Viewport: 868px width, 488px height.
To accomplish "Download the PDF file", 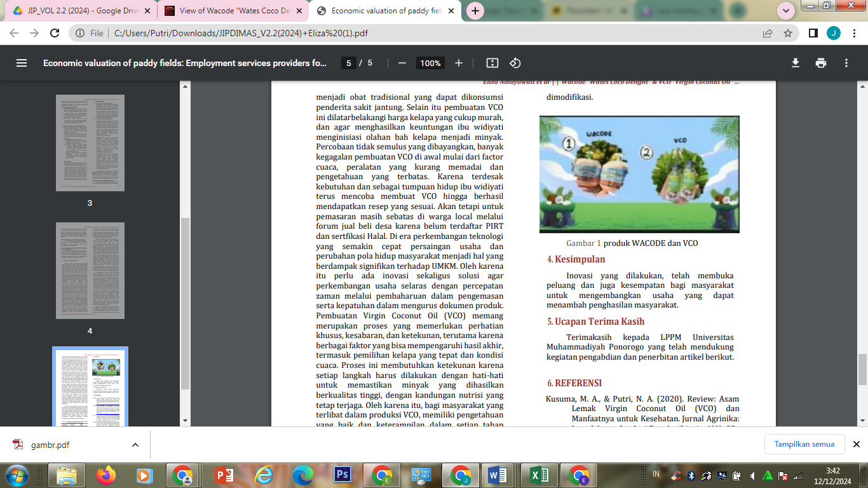I will tap(795, 63).
